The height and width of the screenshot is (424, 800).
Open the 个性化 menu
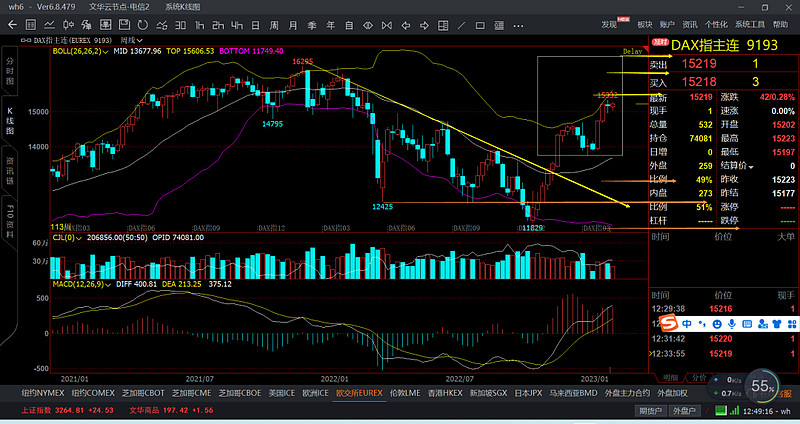pos(716,24)
